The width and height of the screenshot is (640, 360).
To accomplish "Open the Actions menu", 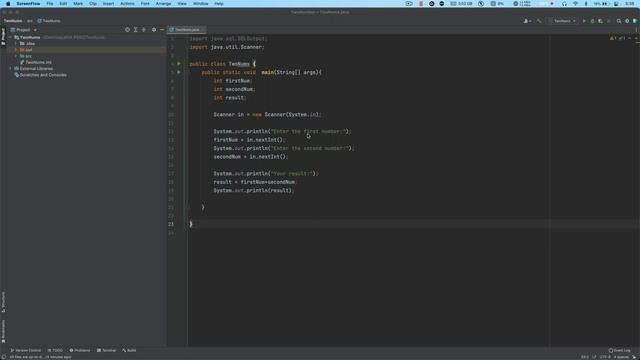I will (127, 4).
